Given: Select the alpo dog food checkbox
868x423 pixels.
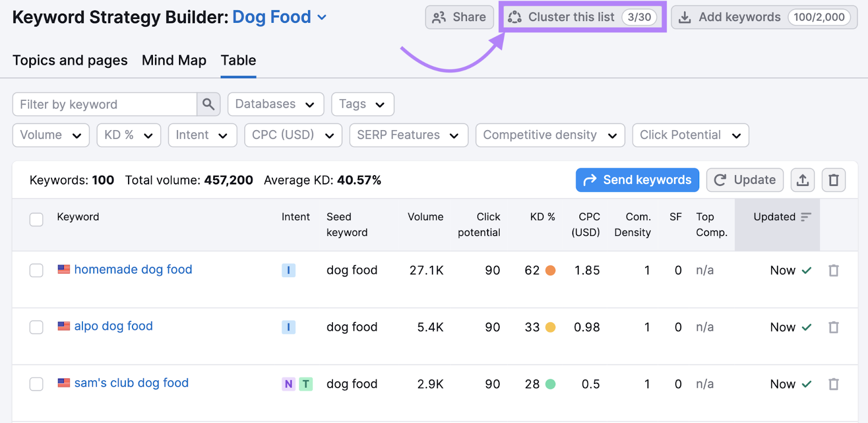Looking at the screenshot, I should tap(36, 327).
